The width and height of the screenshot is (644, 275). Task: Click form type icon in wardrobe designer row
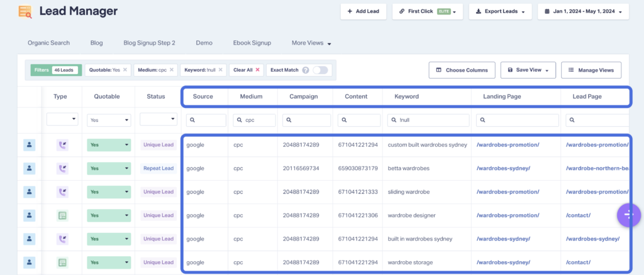pyautogui.click(x=62, y=215)
